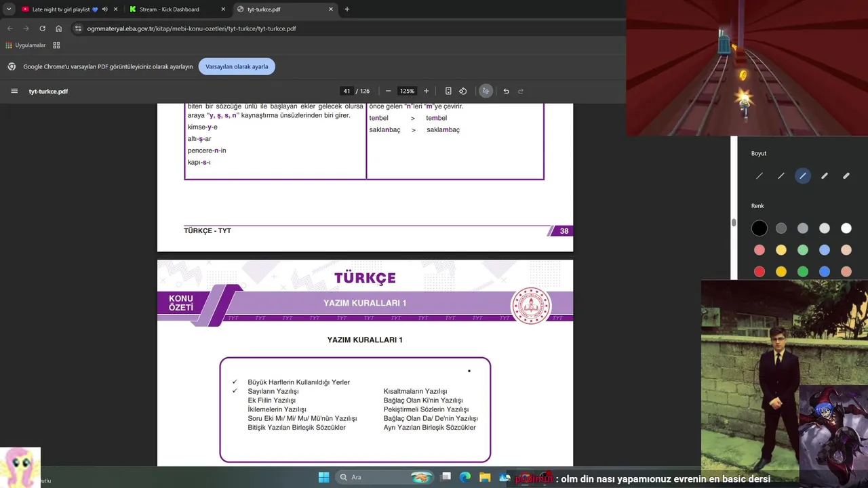Expand the tab search dropdown arrow
Viewport: 868px width, 488px height.
9,9
